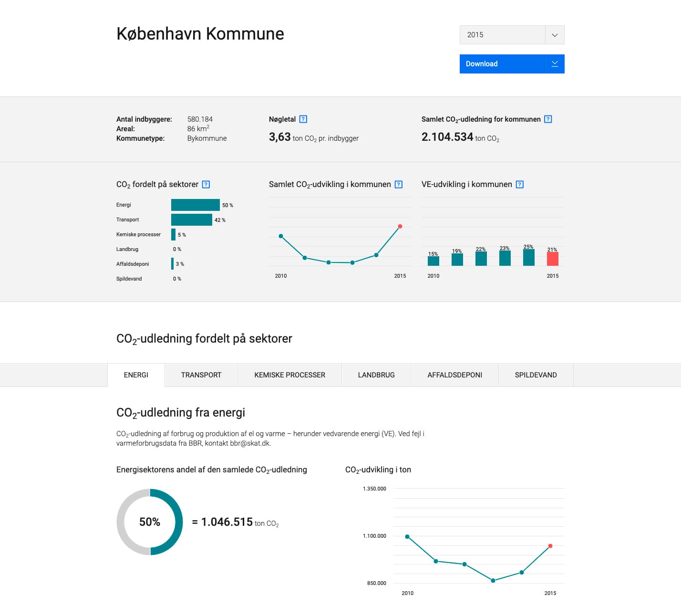The width and height of the screenshot is (681, 616).
Task: Click red 2015 point in Samlet CO2-udvikling chart
Action: tap(400, 226)
